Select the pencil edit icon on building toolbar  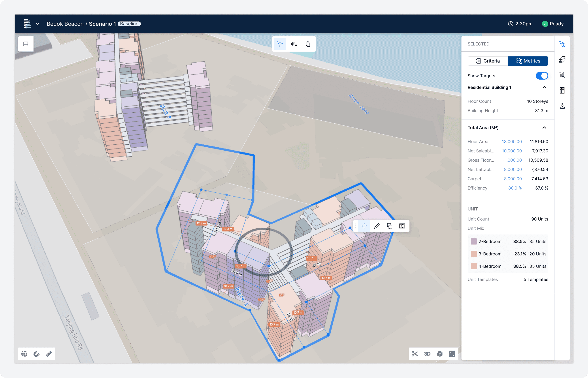(x=377, y=226)
